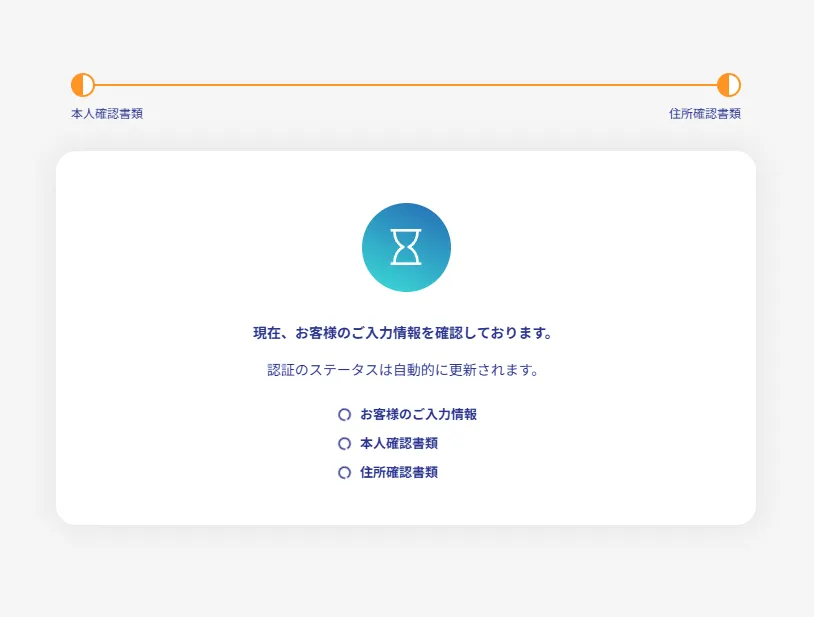
Task: Click the spinner next to 住所確認書類 in list
Action: 345,473
